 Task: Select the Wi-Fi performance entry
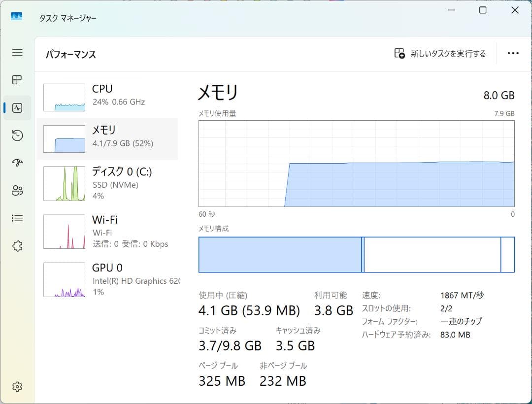tap(108, 232)
